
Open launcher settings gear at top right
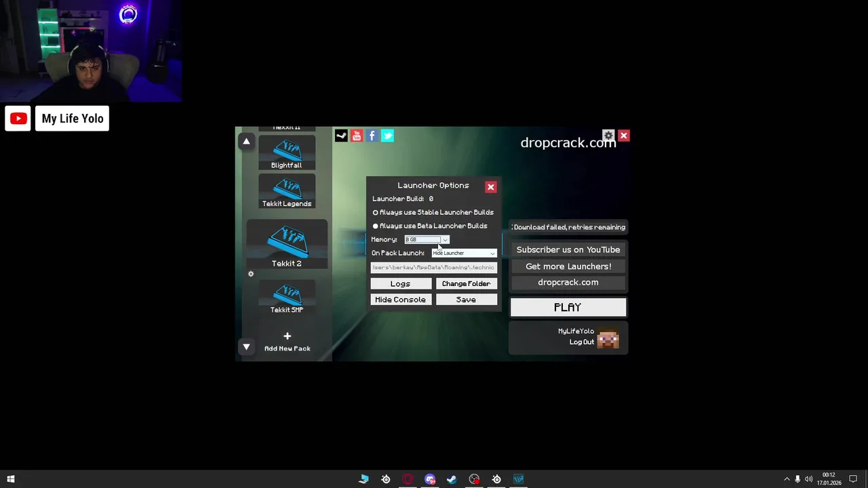tap(608, 136)
